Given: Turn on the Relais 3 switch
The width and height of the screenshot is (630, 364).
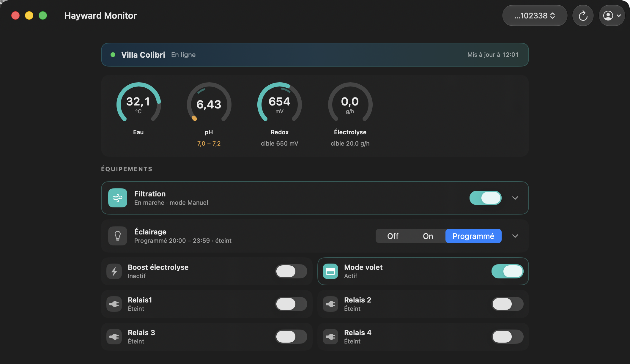Looking at the screenshot, I should (291, 337).
